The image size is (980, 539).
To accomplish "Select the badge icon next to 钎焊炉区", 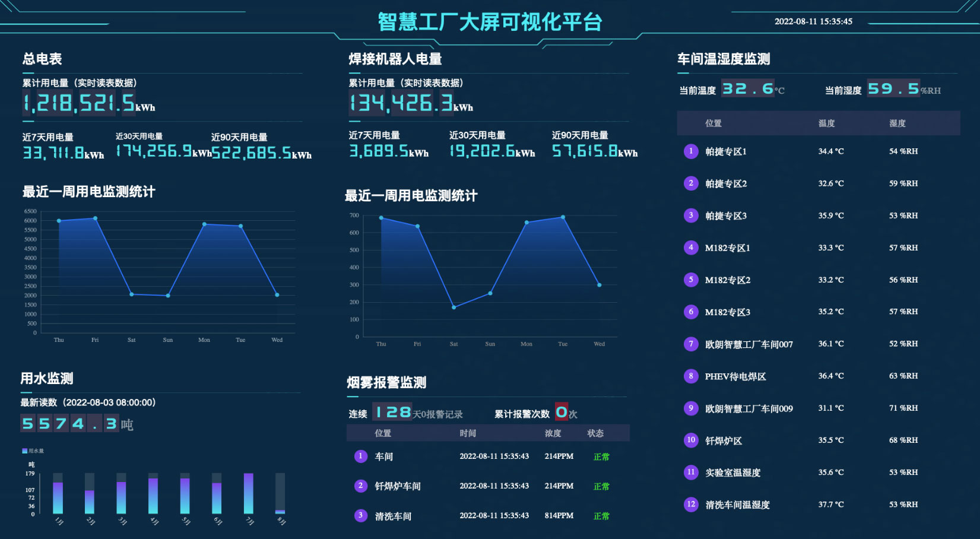I will pos(691,440).
